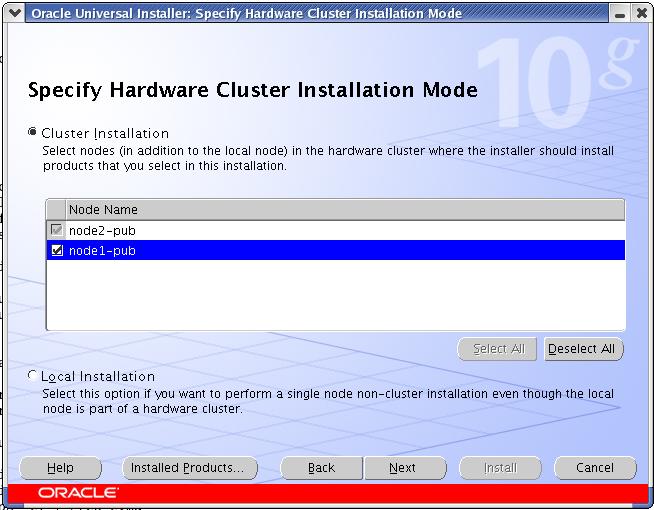Open the window menu arrow in title bar
This screenshot has width=654, height=510.
pyautogui.click(x=15, y=13)
